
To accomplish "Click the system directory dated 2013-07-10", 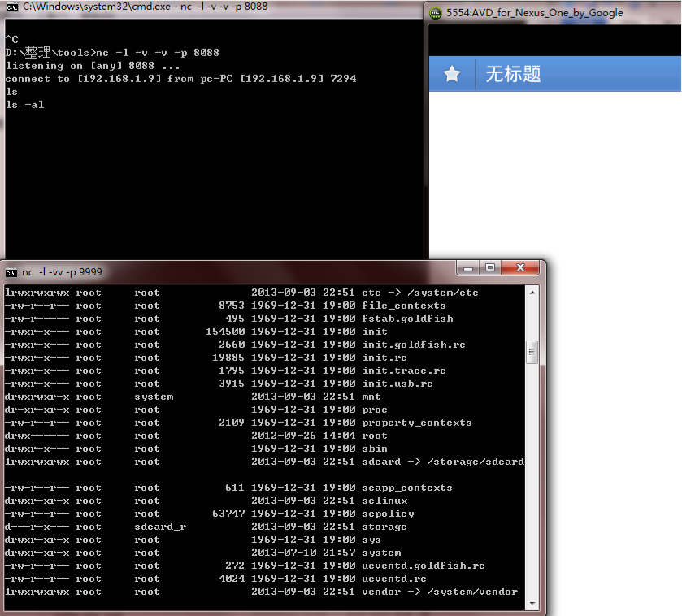I will [x=381, y=553].
